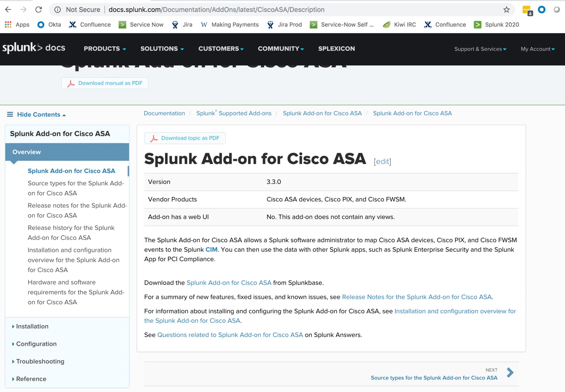Expand the Installation section

point(30,326)
